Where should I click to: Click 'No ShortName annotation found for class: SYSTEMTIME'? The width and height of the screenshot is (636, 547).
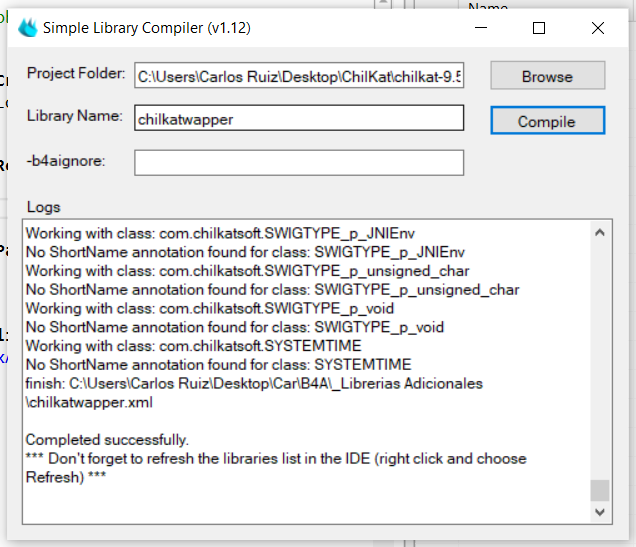pos(219,365)
